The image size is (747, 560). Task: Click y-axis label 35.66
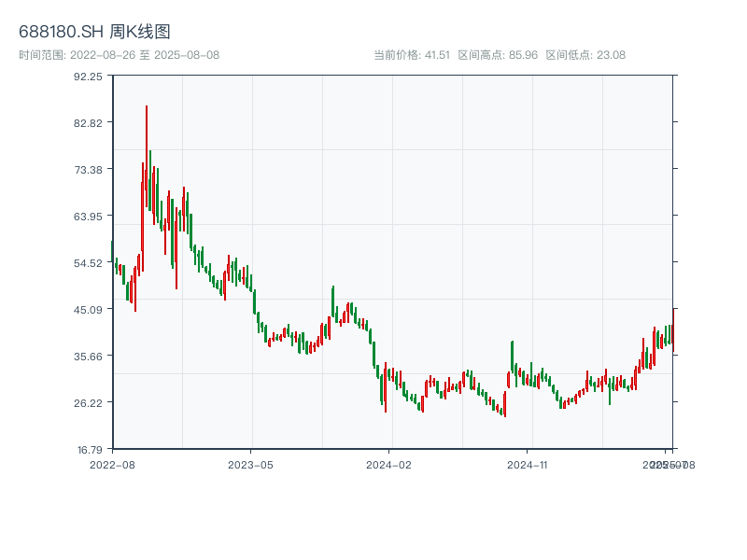pos(88,357)
